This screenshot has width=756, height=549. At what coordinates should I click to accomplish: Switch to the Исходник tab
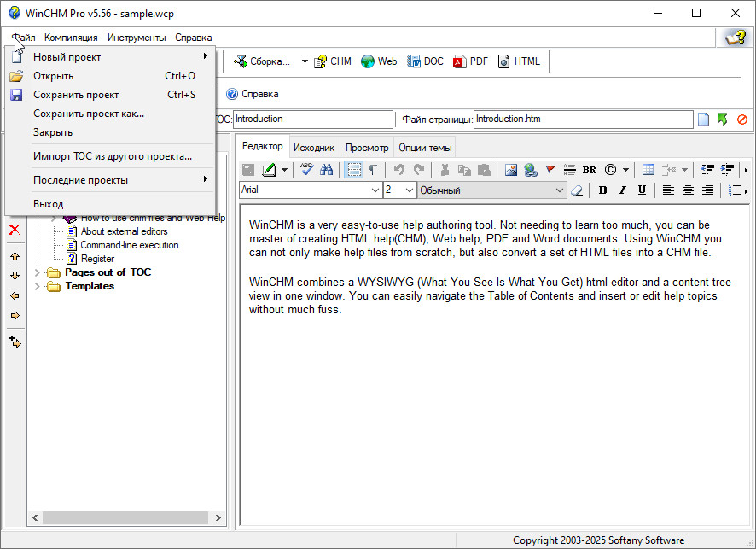point(314,148)
